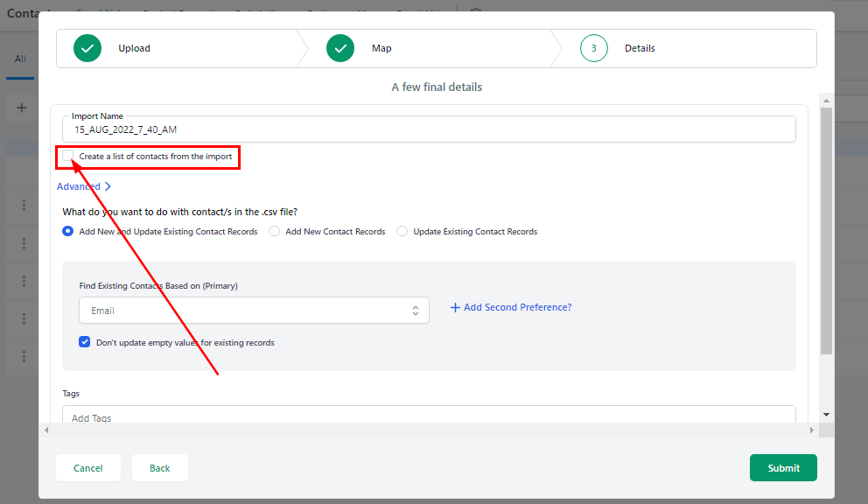Click the plus icon beside Add Second Preference
The width and height of the screenshot is (868, 504).
point(455,308)
